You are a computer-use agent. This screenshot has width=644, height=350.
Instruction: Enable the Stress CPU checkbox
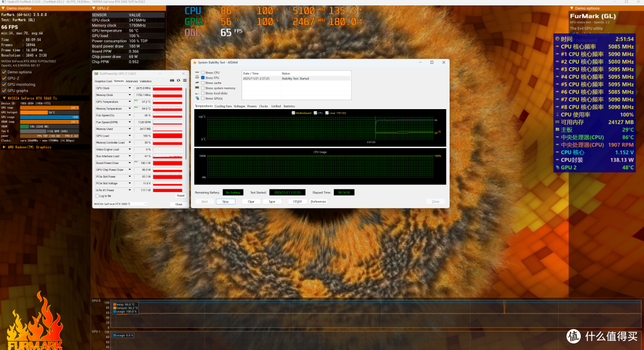point(203,72)
